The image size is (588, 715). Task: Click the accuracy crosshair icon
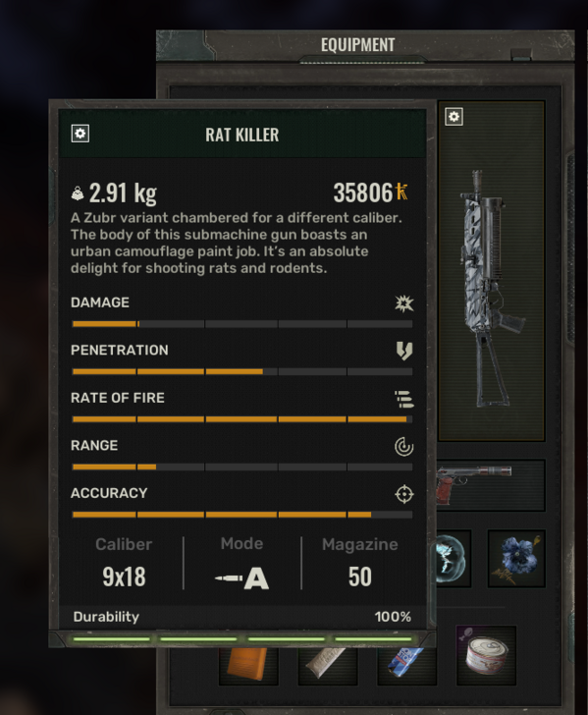(x=403, y=494)
